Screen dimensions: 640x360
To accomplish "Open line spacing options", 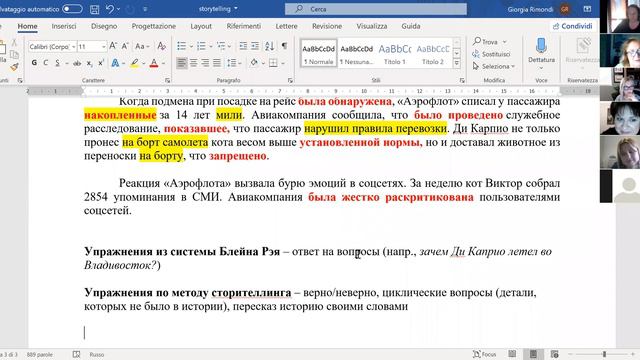I will coord(232,63).
